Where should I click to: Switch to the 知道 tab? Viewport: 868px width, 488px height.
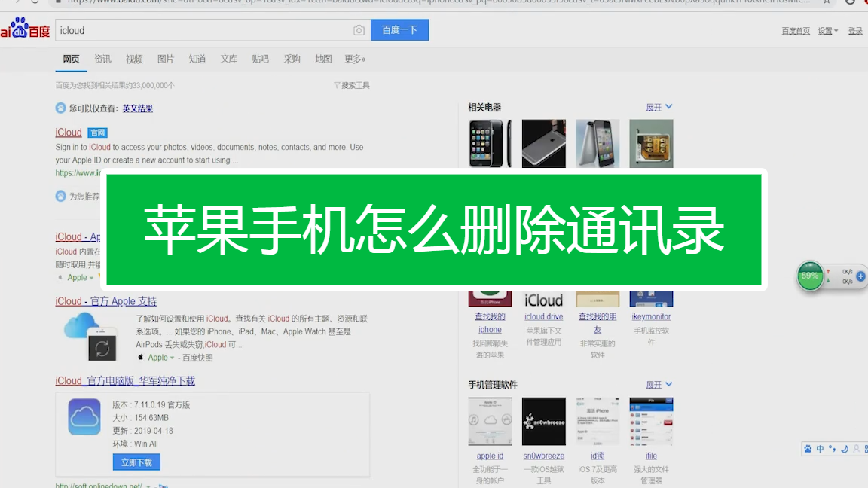[197, 59]
